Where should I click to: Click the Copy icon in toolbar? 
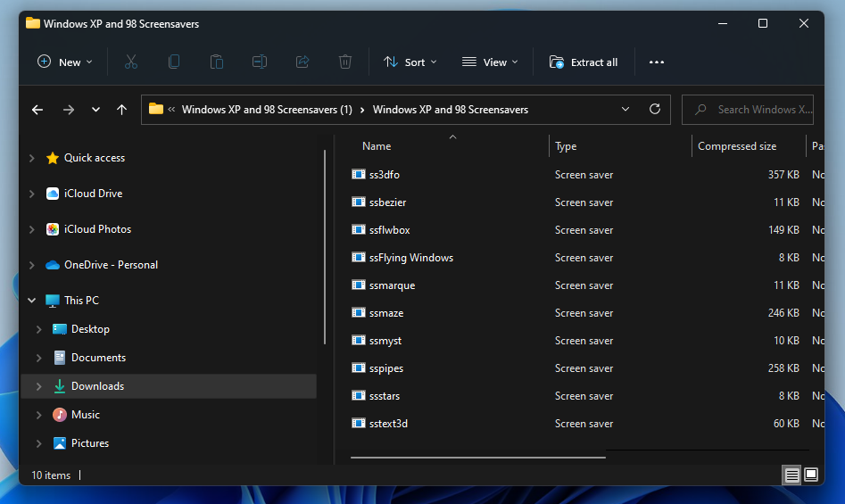174,62
